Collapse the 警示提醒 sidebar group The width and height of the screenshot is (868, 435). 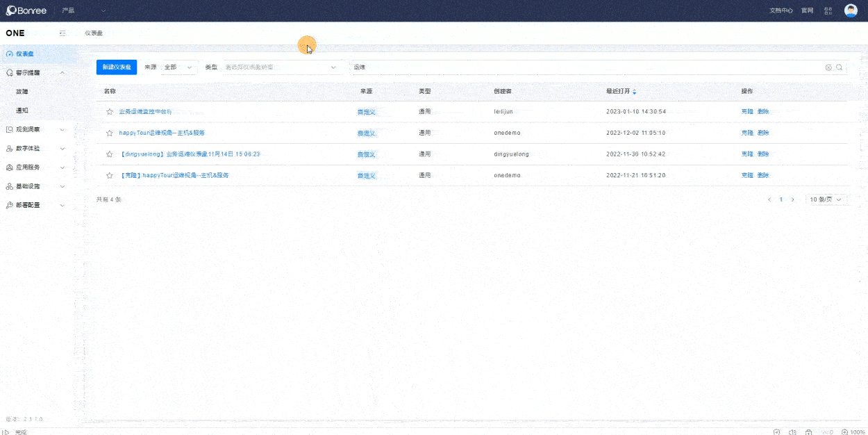62,72
